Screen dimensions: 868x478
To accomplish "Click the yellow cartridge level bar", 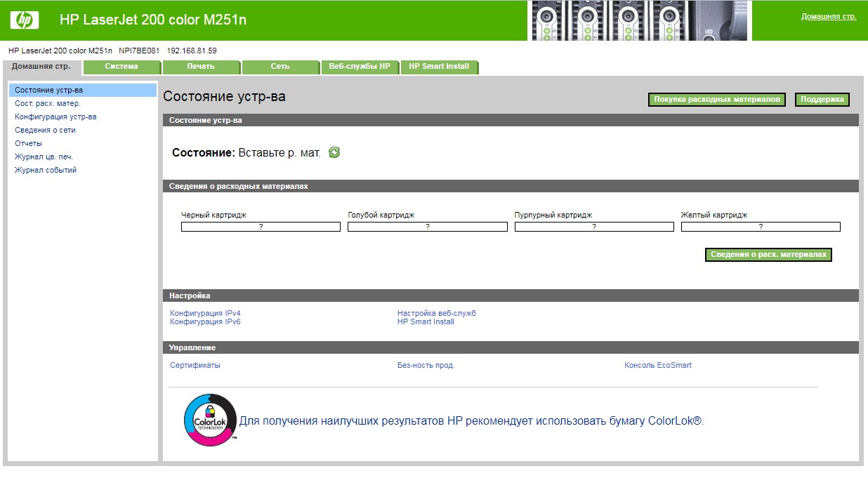I will (x=761, y=227).
